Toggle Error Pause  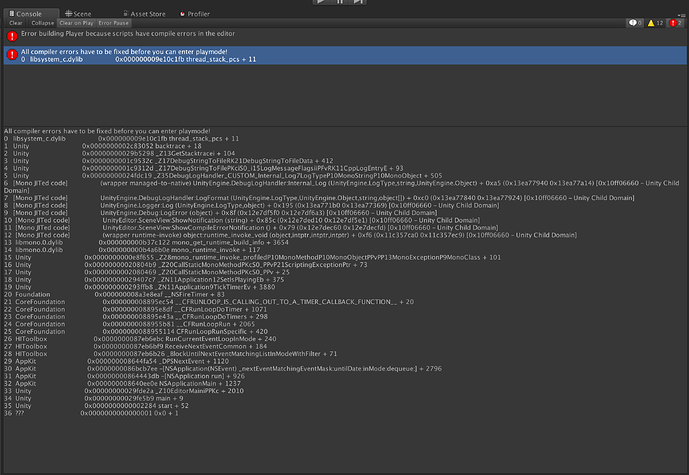point(113,23)
